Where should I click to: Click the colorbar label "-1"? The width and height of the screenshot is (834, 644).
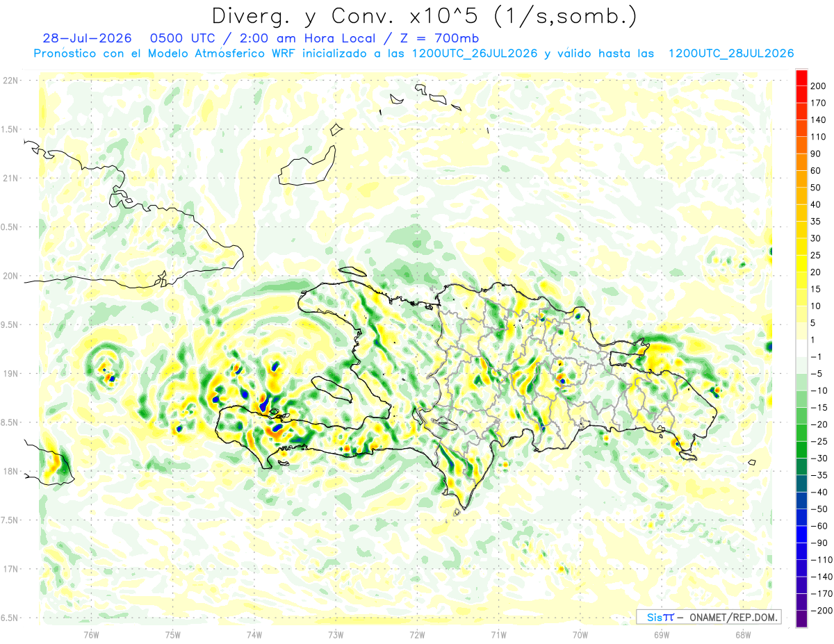click(817, 357)
